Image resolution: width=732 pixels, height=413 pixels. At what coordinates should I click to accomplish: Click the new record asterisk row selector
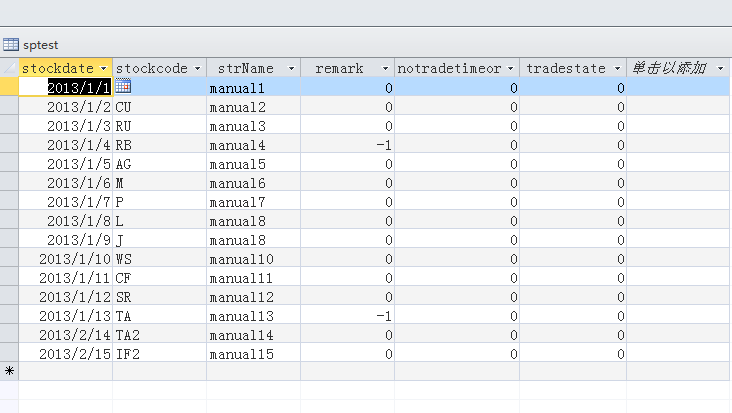[9, 371]
